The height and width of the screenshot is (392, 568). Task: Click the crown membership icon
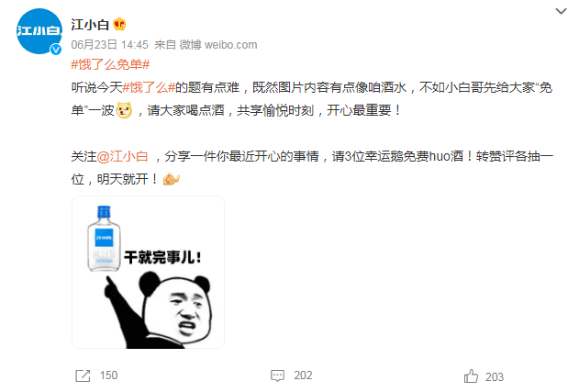tap(119, 24)
